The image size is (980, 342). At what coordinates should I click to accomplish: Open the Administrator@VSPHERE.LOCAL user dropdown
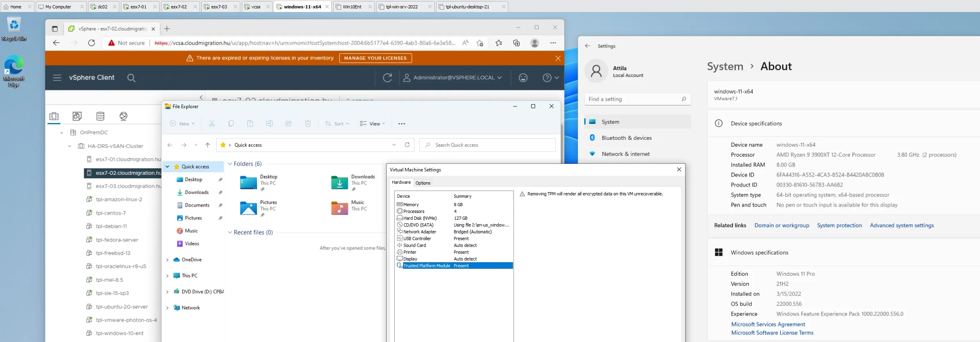pos(452,78)
